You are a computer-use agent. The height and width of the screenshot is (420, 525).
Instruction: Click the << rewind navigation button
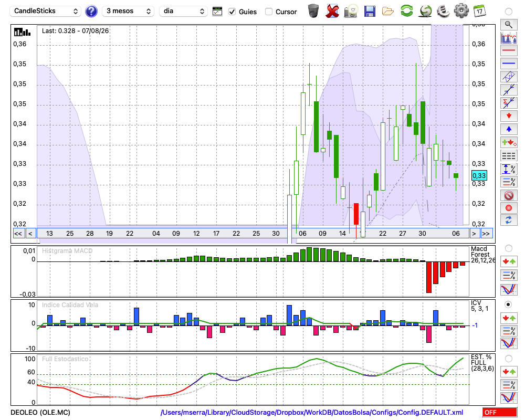[x=18, y=234]
